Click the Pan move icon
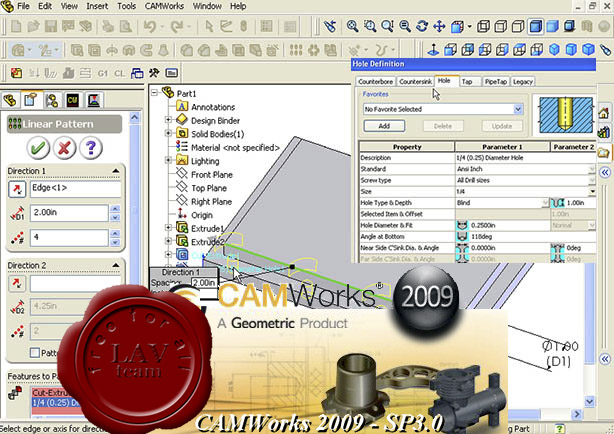This screenshot has height=434, width=614. [439, 26]
